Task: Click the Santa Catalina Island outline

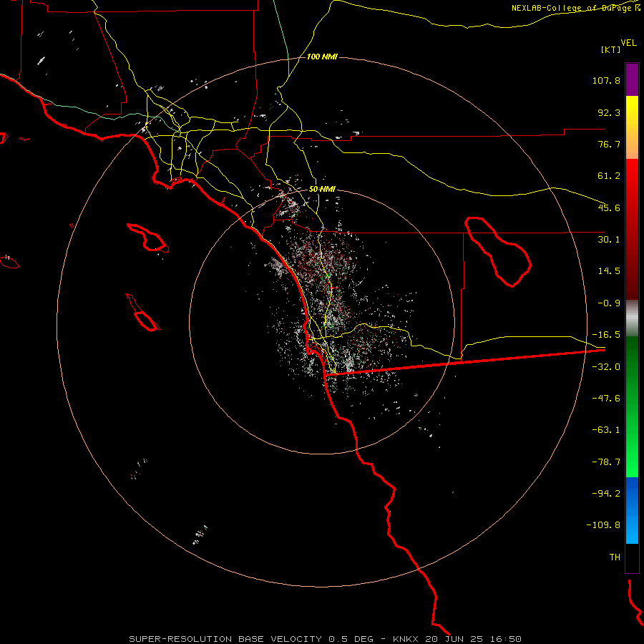Action: 148,238
